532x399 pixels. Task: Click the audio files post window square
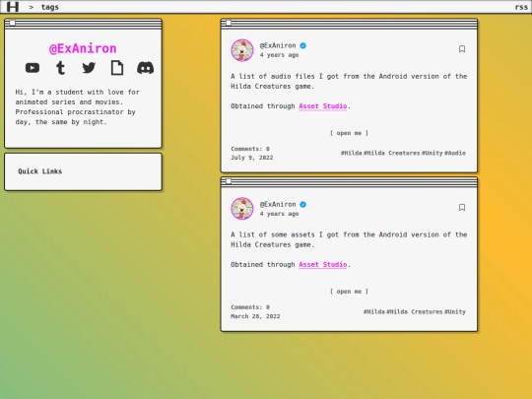pos(229,23)
